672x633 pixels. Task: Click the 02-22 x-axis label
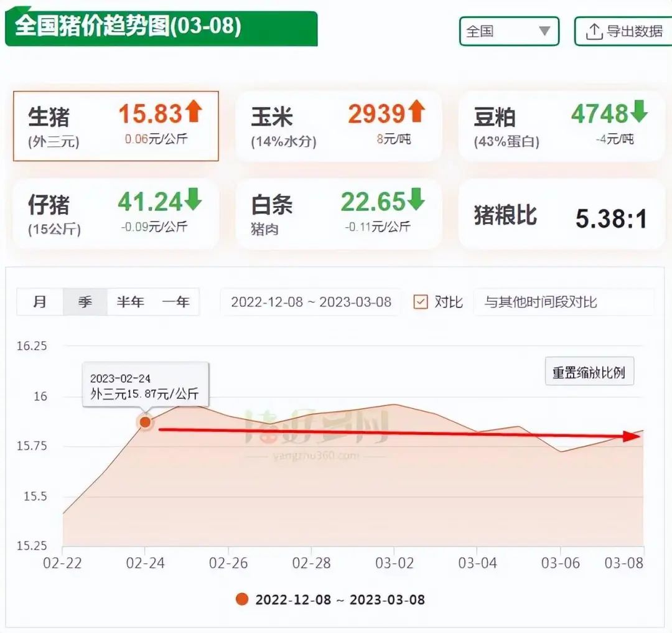coord(62,563)
